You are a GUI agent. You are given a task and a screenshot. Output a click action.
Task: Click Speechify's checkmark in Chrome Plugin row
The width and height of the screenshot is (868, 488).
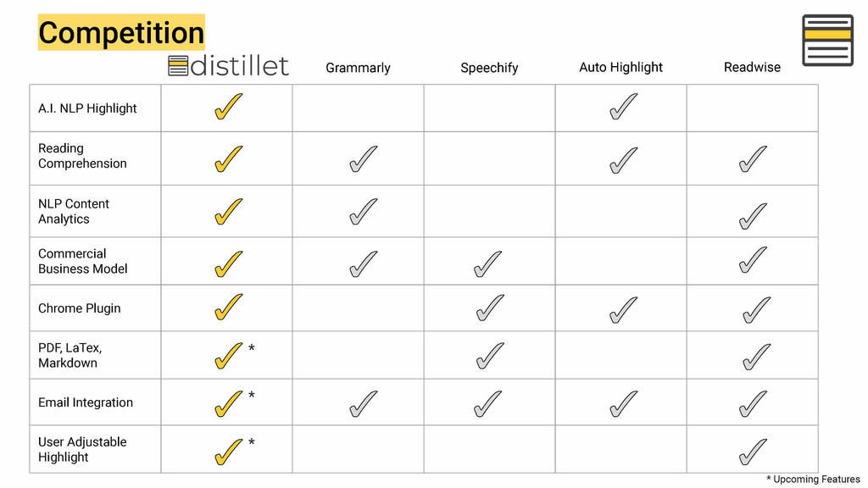click(x=489, y=309)
